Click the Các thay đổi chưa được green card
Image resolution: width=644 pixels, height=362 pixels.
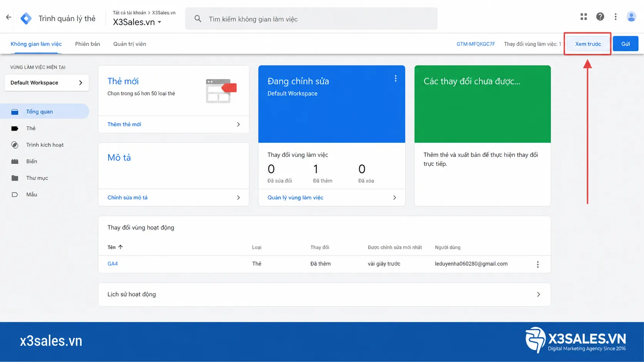pos(483,104)
